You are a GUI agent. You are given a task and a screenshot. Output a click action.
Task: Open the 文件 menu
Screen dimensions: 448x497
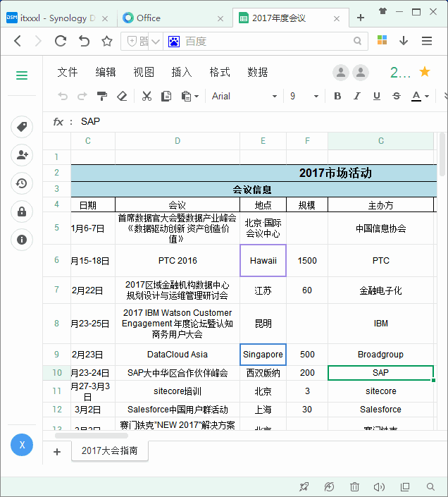pos(68,73)
